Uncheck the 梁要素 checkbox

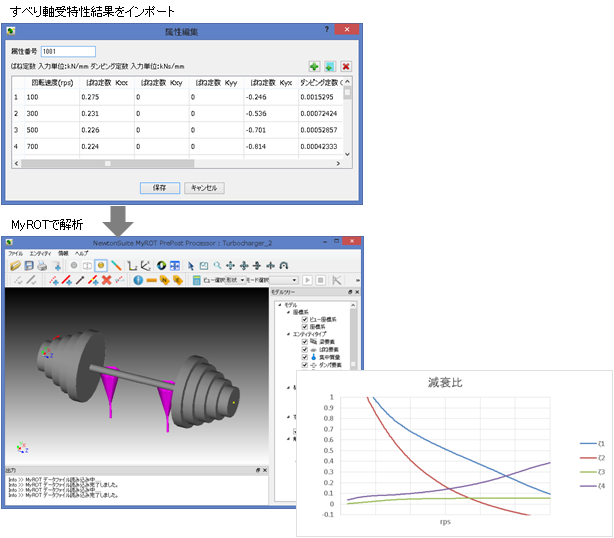coord(304,342)
